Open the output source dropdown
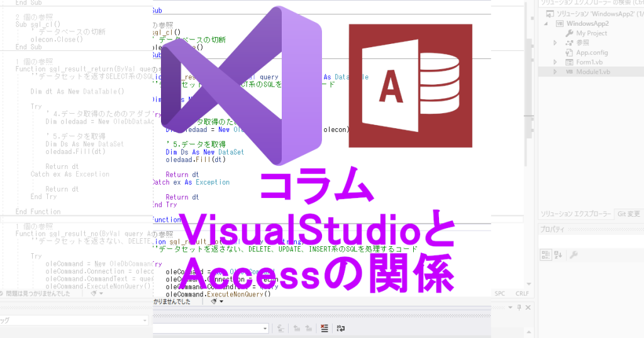The width and height of the screenshot is (644, 338). point(265,328)
